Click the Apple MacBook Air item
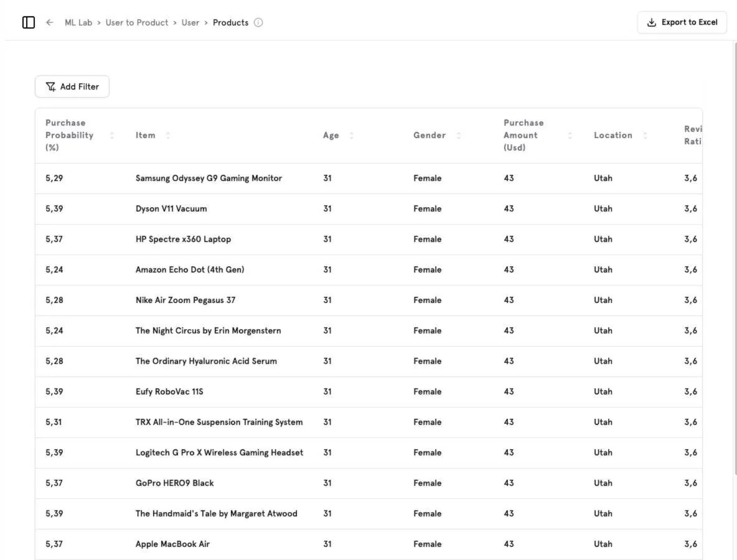Screen dimensions: 737x560 tap(172, 544)
